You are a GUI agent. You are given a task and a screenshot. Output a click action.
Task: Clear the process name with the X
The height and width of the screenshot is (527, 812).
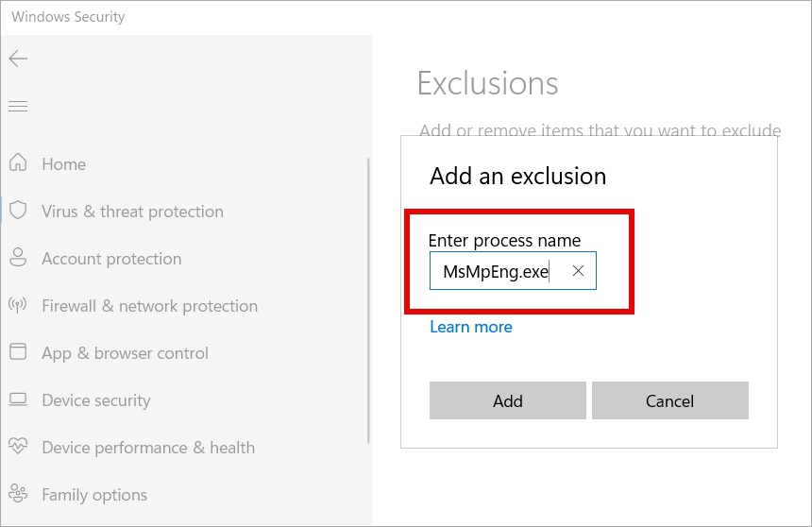579,270
